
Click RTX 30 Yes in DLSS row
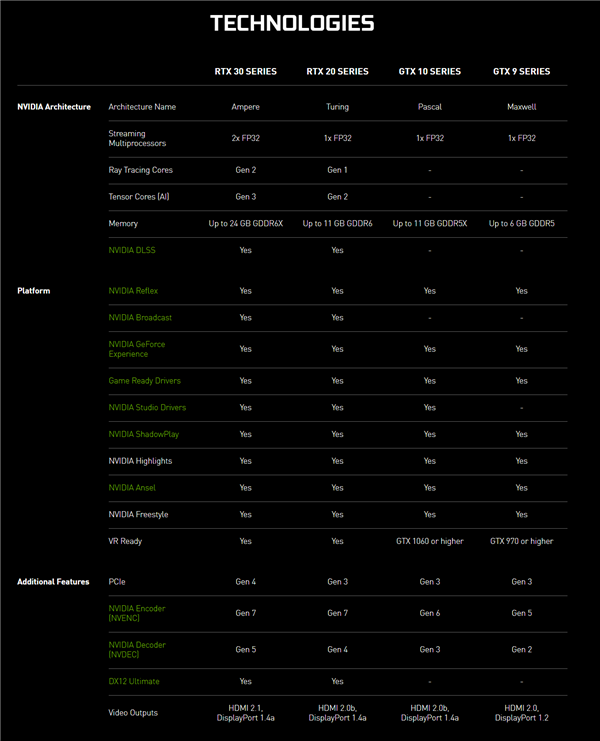246,250
